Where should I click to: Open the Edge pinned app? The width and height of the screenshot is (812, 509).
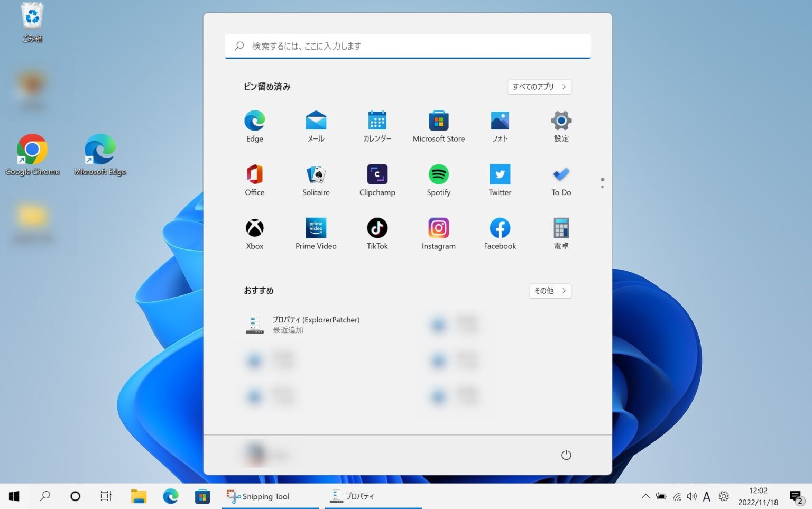[254, 126]
